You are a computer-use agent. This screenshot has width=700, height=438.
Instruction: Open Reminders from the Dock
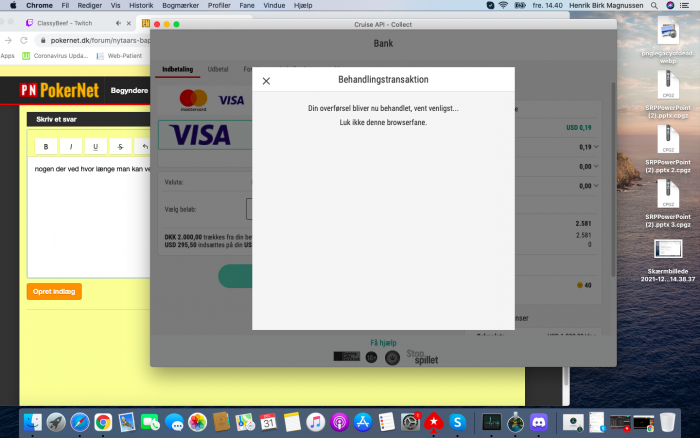point(387,422)
